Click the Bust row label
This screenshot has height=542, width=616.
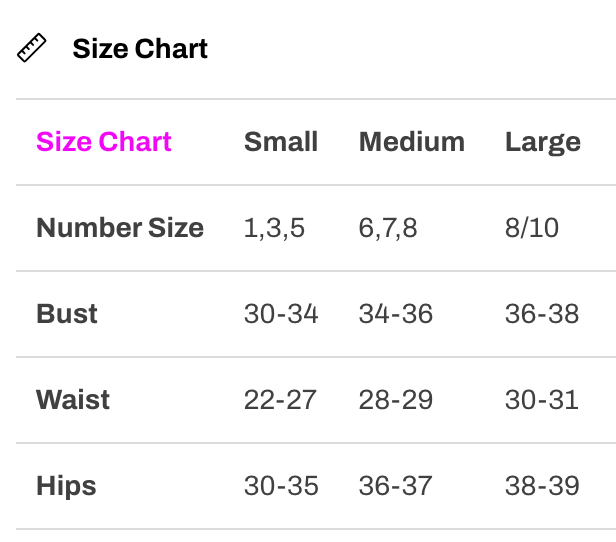pyautogui.click(x=67, y=314)
